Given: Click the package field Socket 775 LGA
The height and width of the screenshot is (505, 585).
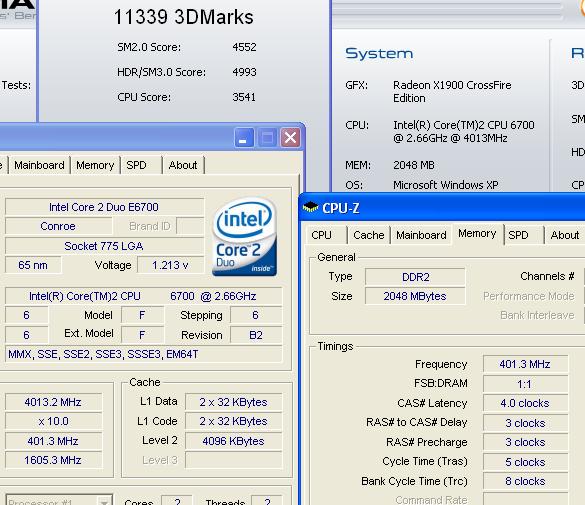Looking at the screenshot, I should 104,247.
